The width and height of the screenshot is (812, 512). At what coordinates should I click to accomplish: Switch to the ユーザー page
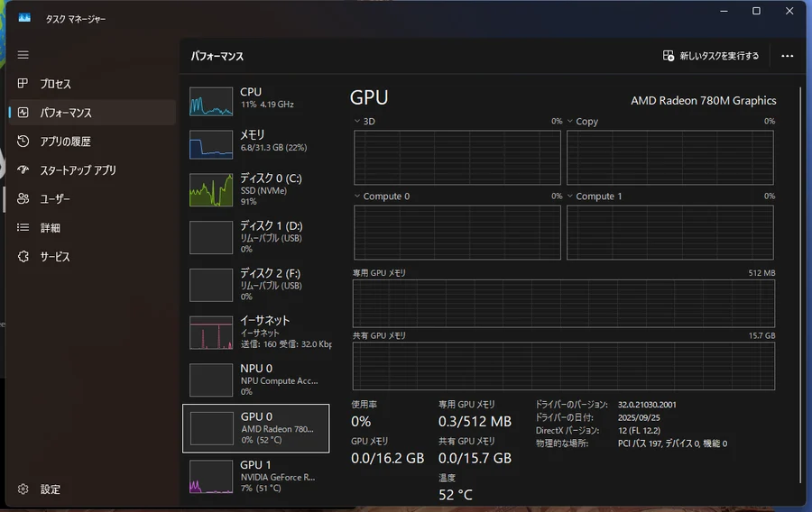(x=55, y=199)
